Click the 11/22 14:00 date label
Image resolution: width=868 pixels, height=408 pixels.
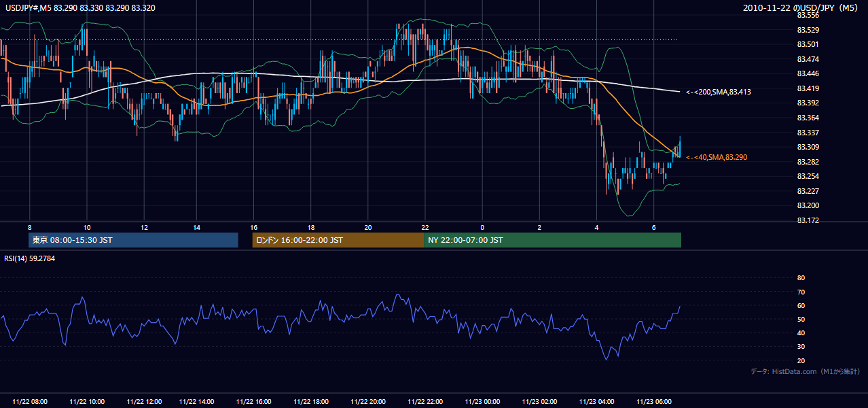(196, 402)
